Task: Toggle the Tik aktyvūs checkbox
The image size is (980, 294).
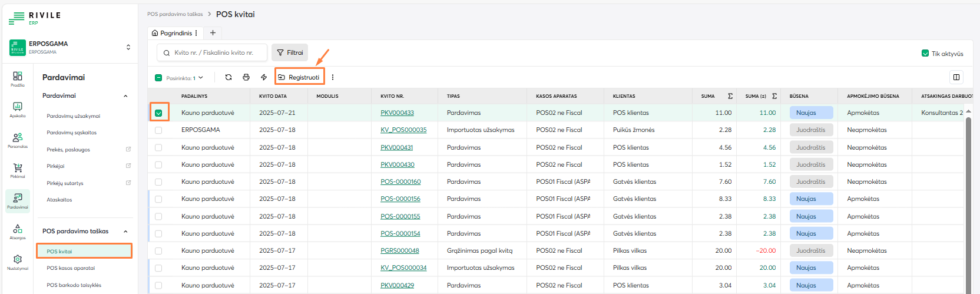Action: coord(925,53)
